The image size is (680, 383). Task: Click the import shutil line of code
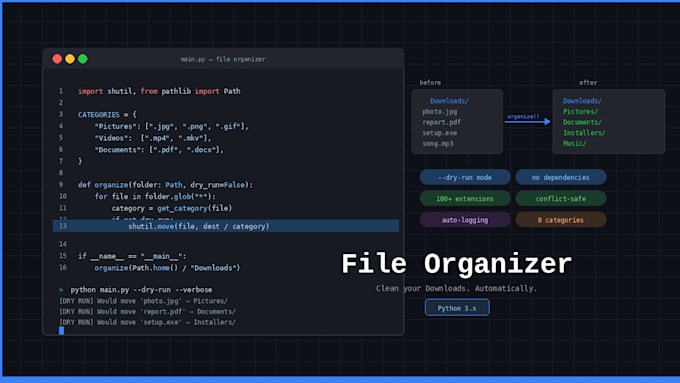159,91
